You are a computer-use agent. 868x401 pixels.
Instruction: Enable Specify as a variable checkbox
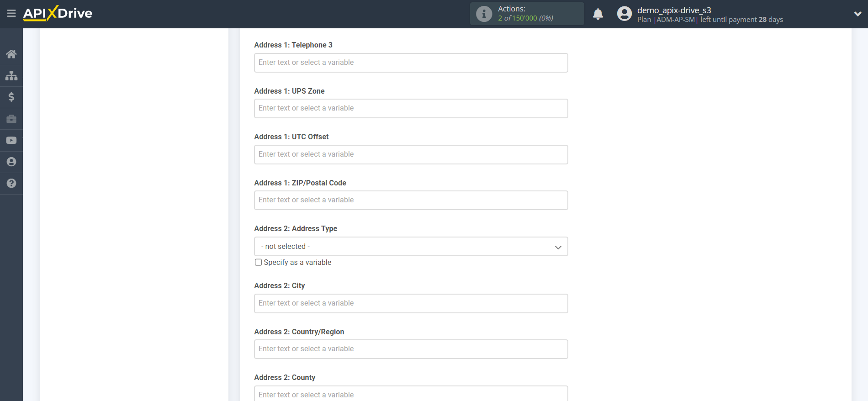[259, 262]
